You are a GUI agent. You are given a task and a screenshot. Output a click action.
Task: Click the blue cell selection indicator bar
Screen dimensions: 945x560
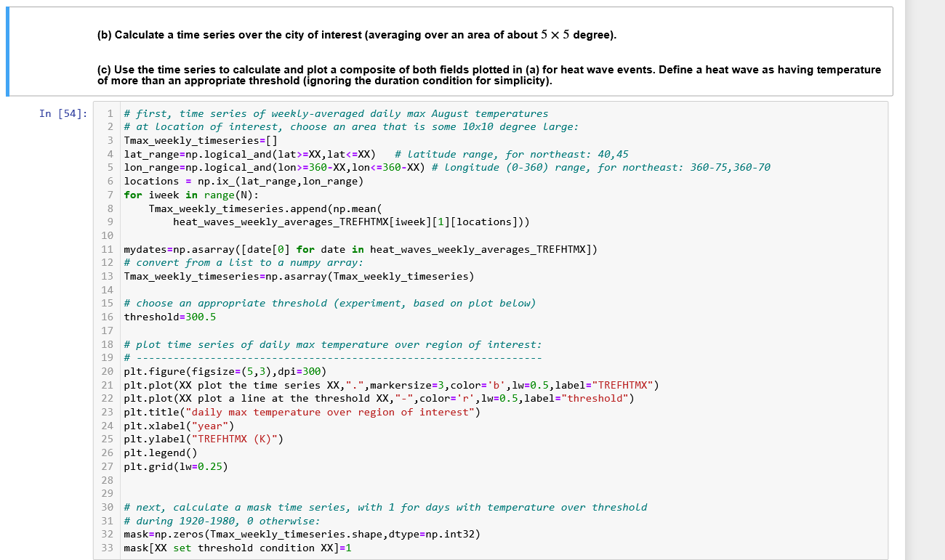(x=8, y=51)
